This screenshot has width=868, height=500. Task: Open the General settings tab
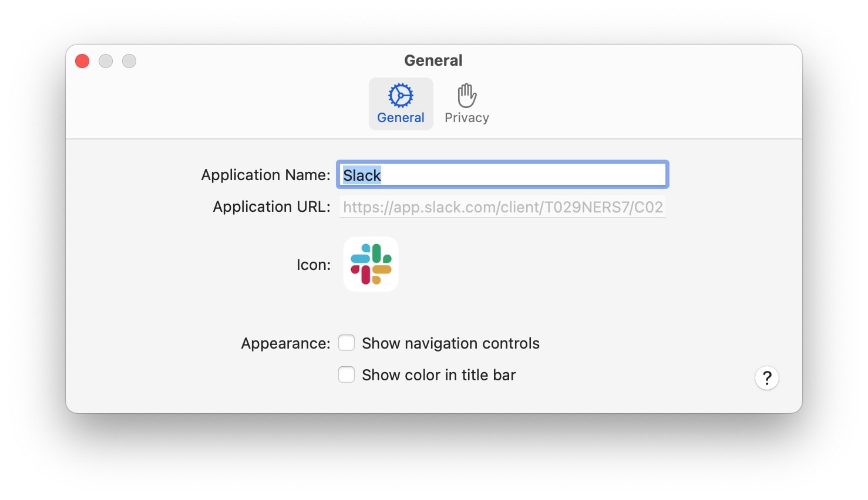point(401,104)
